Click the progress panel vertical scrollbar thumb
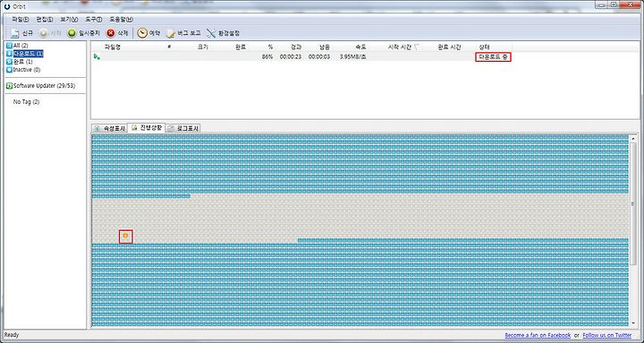The height and width of the screenshot is (343, 644). pyautogui.click(x=633, y=204)
